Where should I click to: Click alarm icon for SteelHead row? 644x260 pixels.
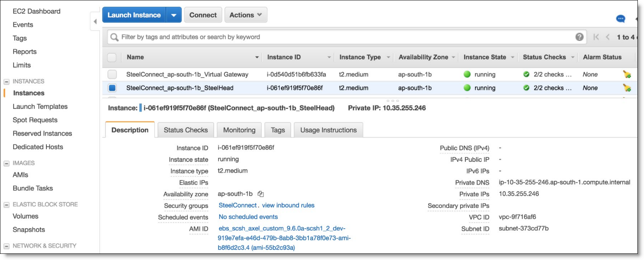click(627, 88)
